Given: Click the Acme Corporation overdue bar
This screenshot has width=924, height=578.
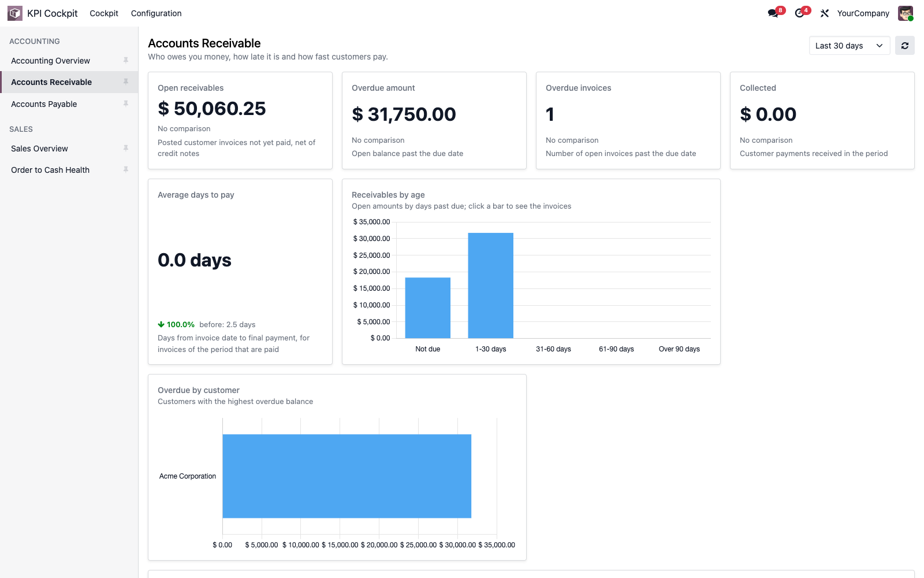Looking at the screenshot, I should (x=347, y=476).
